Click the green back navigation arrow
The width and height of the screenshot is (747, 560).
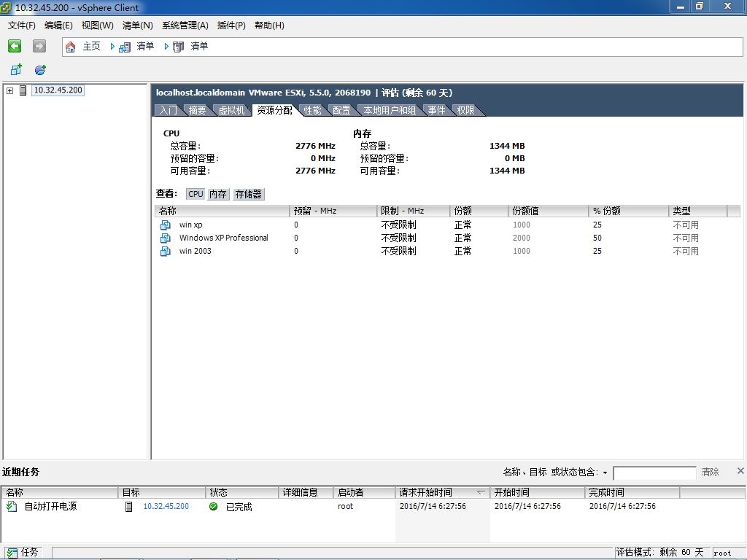[15, 46]
